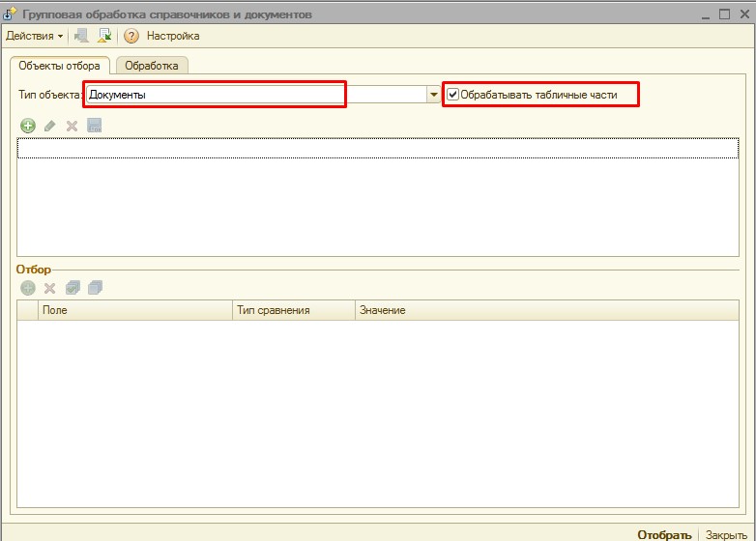Screen dimensions: 756x541
Task: Click the Тип сравнения column header
Action: point(273,310)
